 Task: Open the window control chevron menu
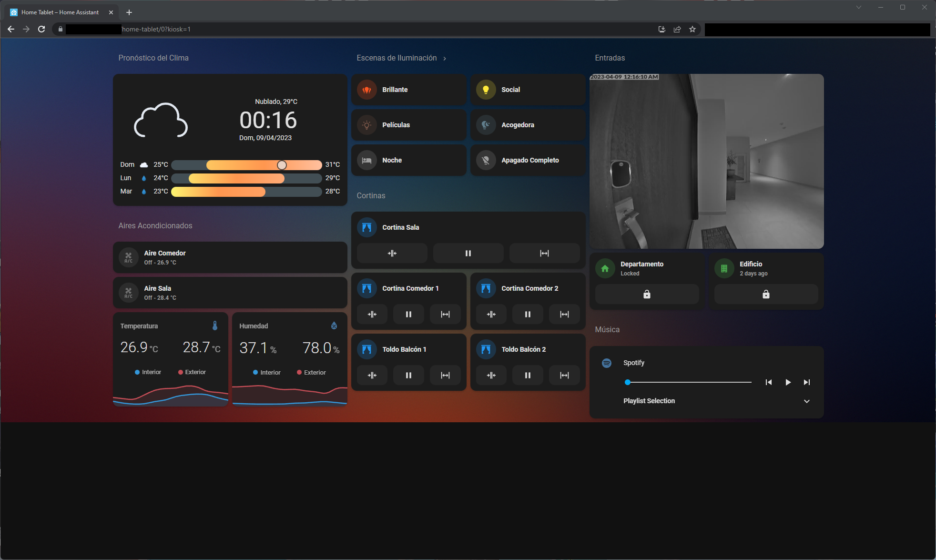click(x=859, y=7)
